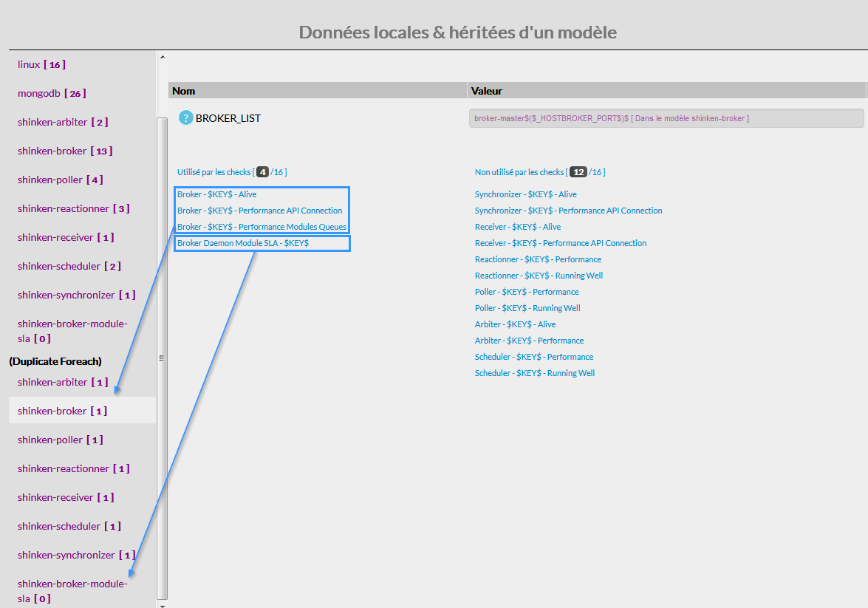Select shinken-scheduler [1] under Duplicate Foreach
This screenshot has width=868, height=608.
(69, 526)
